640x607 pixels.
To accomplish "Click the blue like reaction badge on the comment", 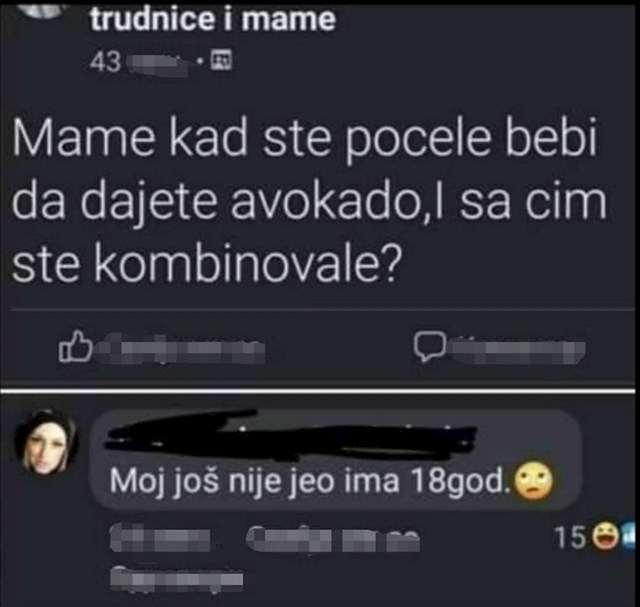I will click(x=628, y=536).
